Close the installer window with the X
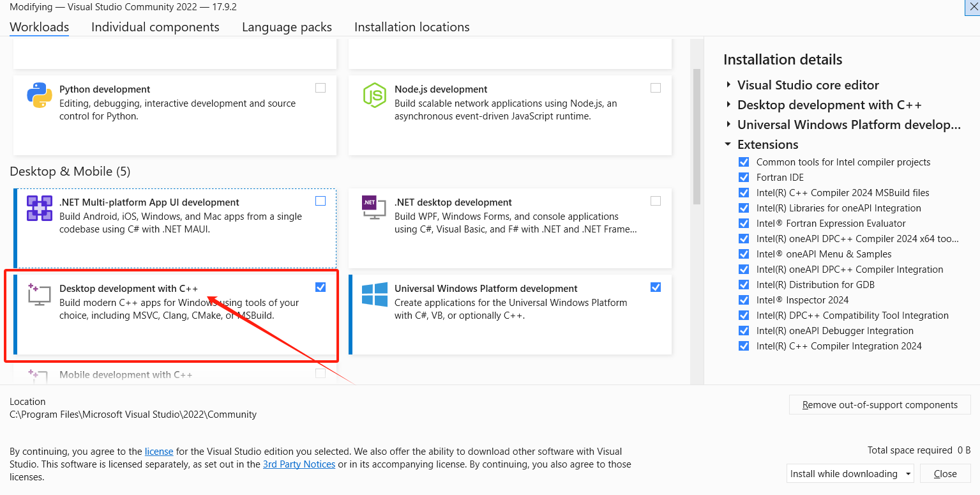Viewport: 980px width, 495px height. pos(974,6)
